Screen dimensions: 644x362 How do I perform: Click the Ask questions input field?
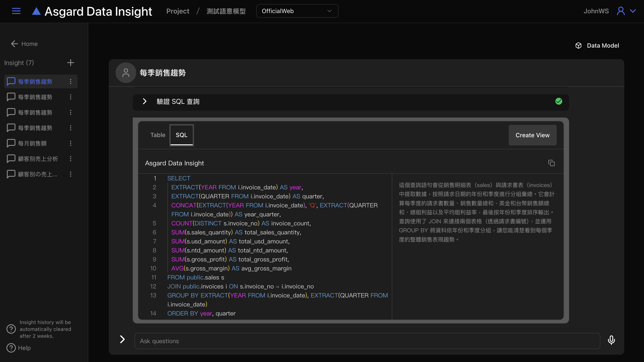(x=367, y=341)
